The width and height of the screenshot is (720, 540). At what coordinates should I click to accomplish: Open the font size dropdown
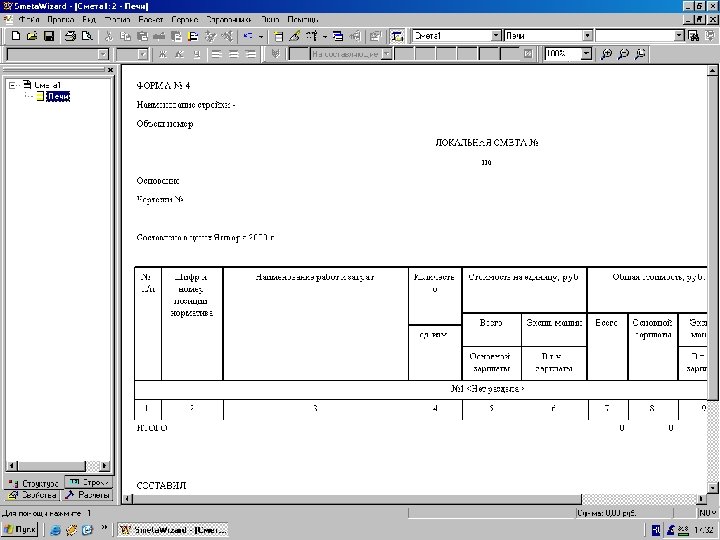pos(143,55)
